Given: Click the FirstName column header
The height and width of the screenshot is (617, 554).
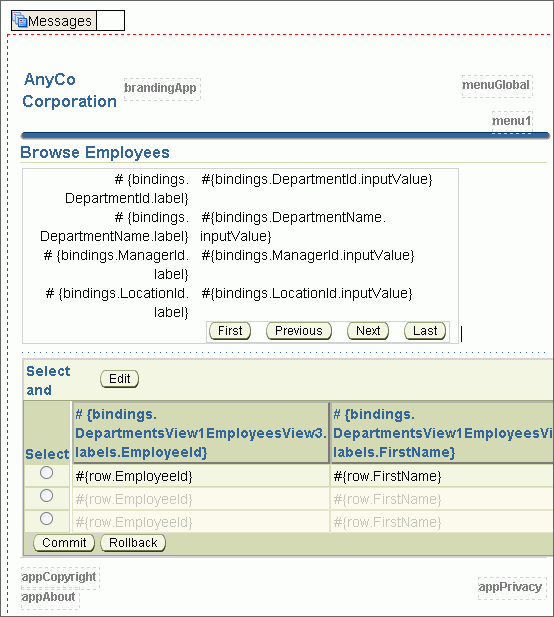Looking at the screenshot, I should [442, 433].
